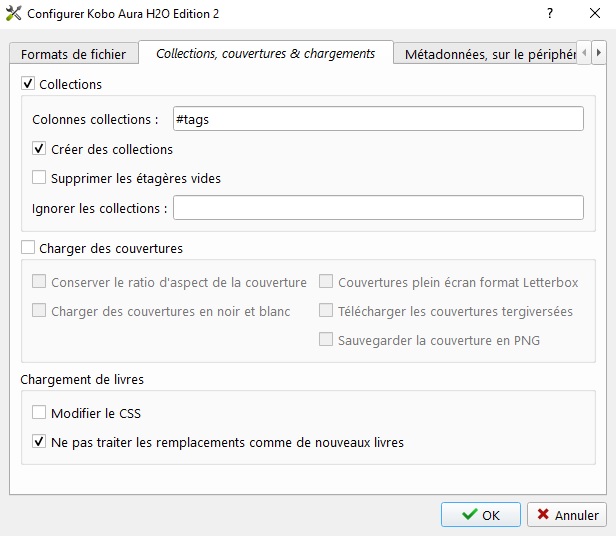Screen dimensions: 616x536
Task: Click Télécharger les couvertures tergiversées checkbox
Action: (326, 311)
